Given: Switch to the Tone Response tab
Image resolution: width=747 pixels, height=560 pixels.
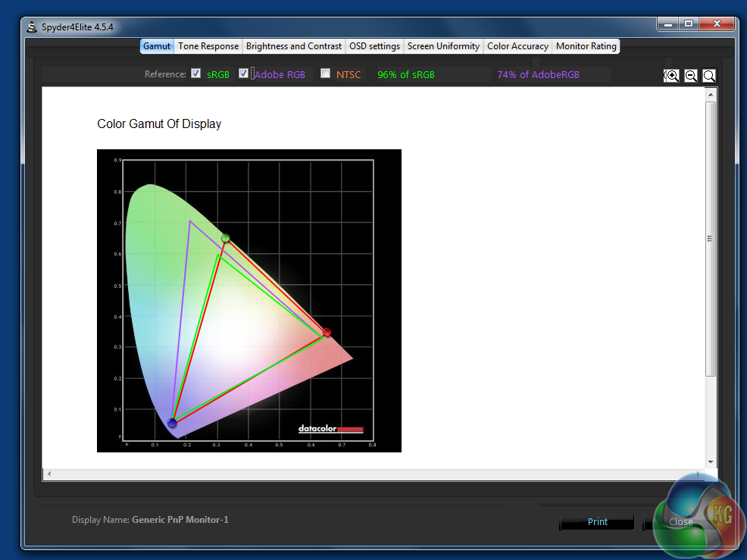Looking at the screenshot, I should pos(208,46).
